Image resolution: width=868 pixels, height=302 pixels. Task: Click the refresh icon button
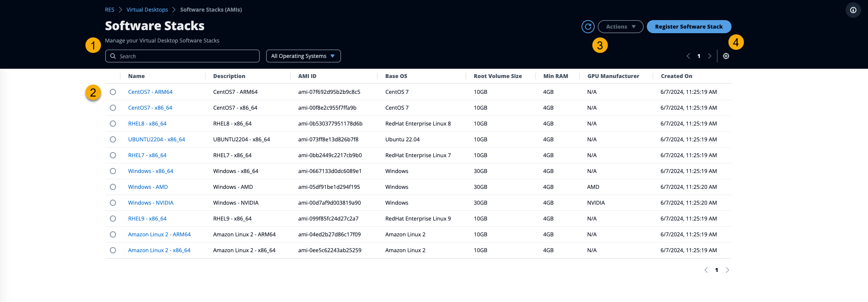click(588, 27)
